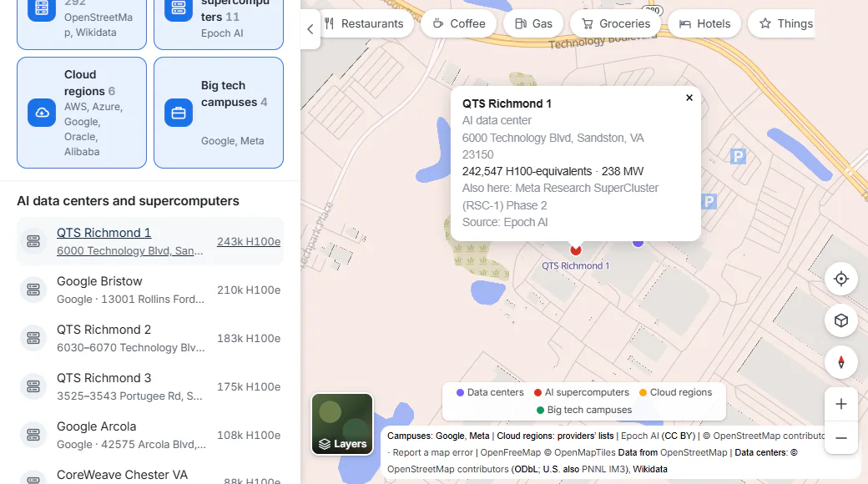Click Big tech campuses legend entry

coord(584,410)
